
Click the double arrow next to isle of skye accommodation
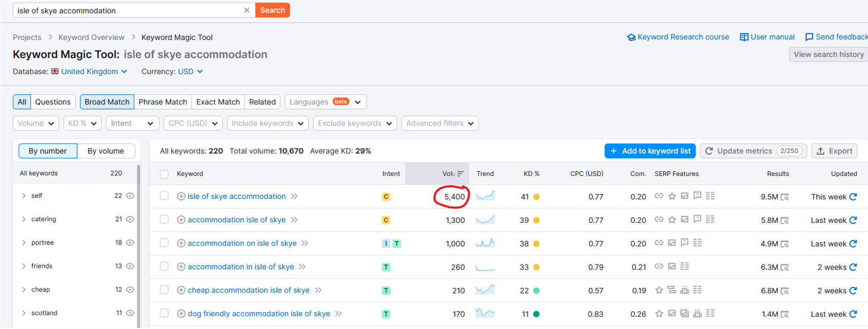pyautogui.click(x=294, y=196)
